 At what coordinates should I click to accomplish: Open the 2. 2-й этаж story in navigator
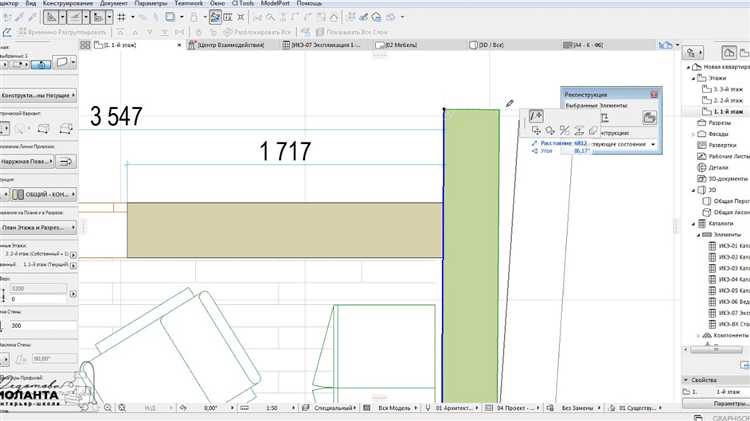[x=722, y=100]
